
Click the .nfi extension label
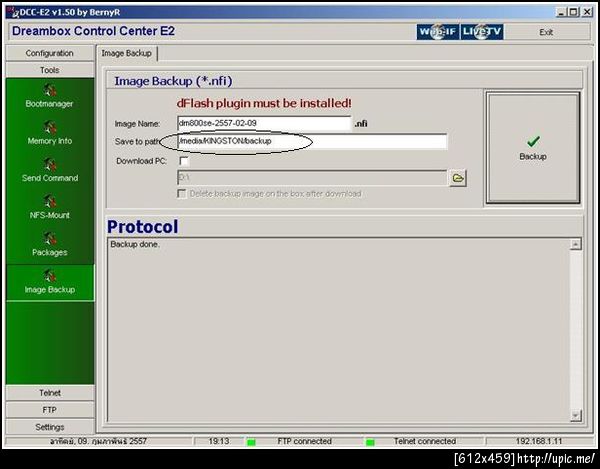pyautogui.click(x=361, y=124)
